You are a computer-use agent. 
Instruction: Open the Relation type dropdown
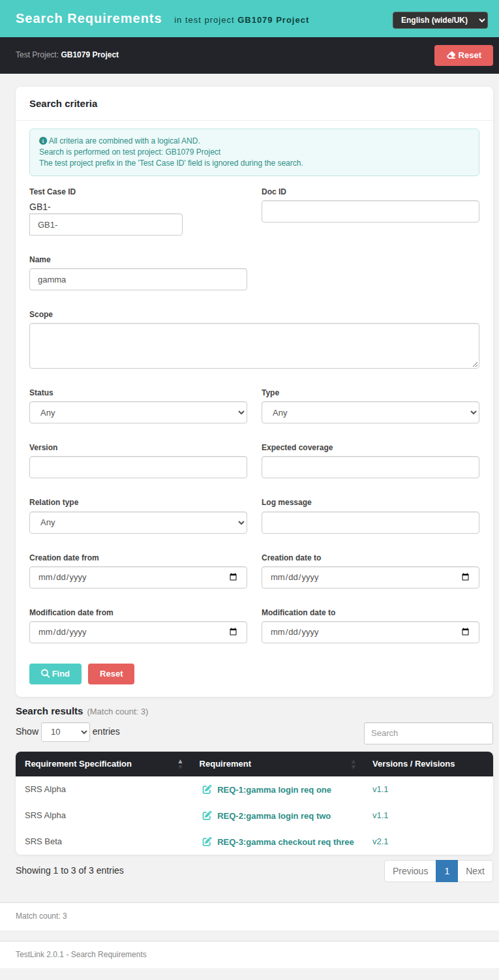point(138,523)
